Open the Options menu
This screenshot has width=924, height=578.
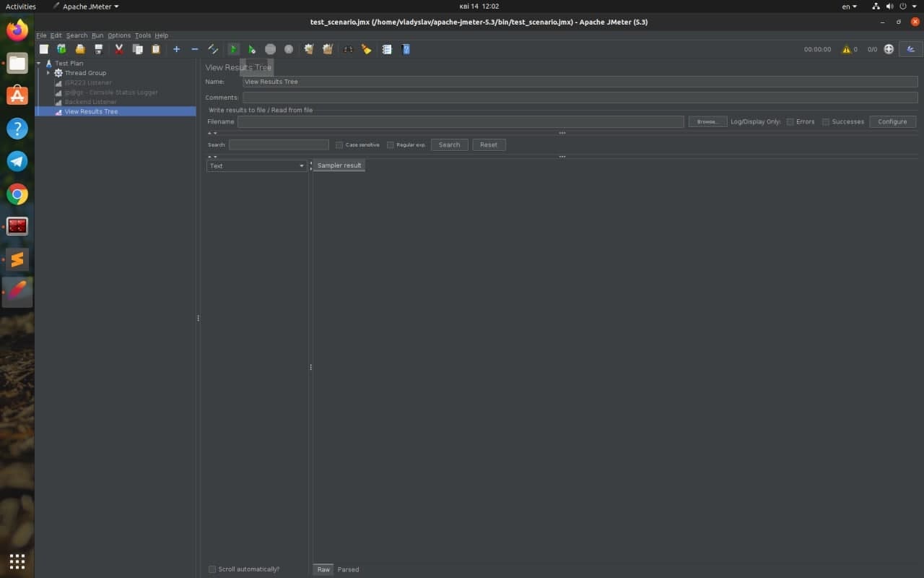pos(119,35)
